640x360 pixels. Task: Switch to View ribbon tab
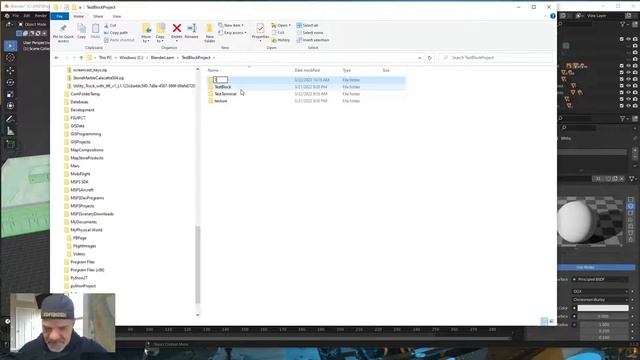(x=117, y=16)
